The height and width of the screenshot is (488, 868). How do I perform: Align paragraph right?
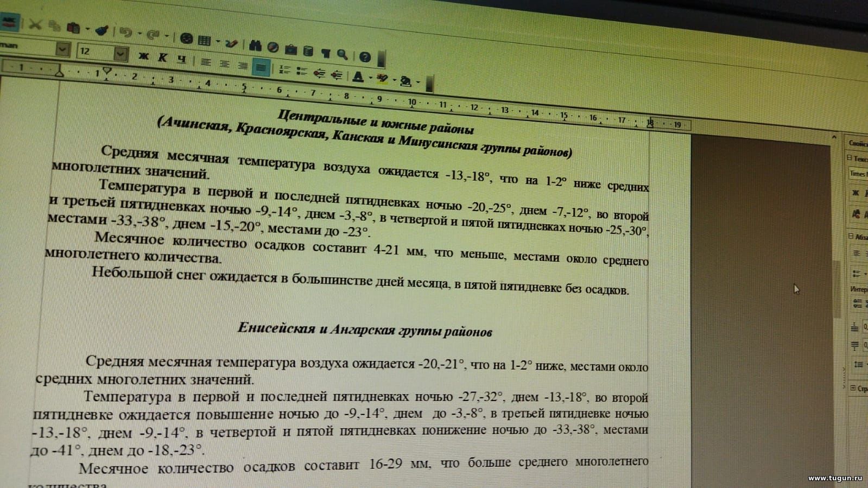point(243,66)
